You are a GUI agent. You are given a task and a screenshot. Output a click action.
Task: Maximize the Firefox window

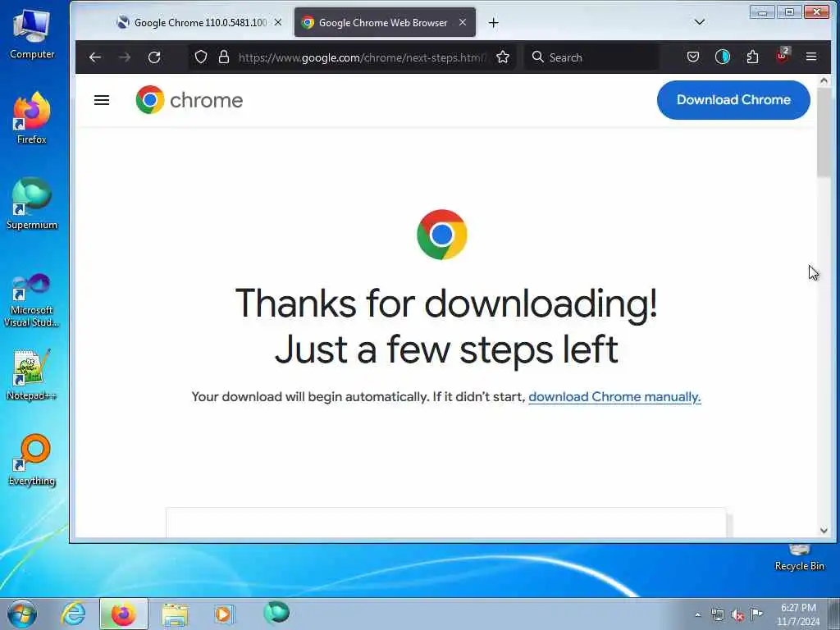click(x=789, y=11)
